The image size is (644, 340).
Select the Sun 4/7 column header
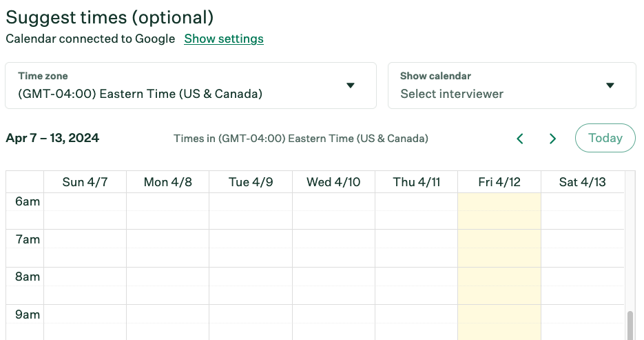click(x=85, y=182)
